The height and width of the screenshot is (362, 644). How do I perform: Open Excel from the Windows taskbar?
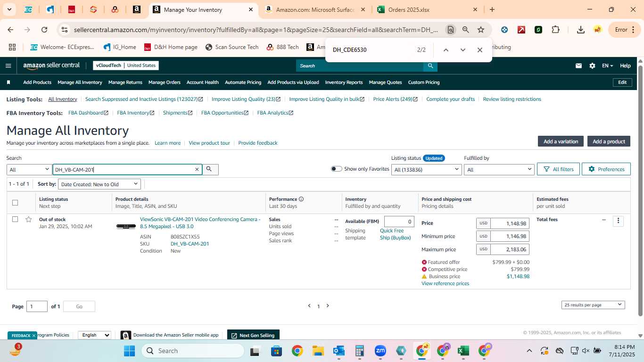tap(463, 351)
